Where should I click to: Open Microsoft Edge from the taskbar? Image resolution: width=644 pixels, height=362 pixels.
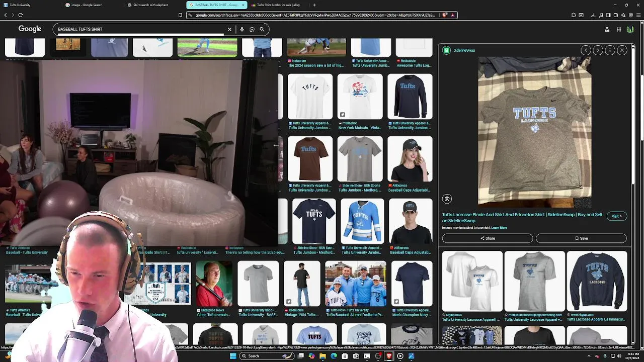pyautogui.click(x=334, y=356)
